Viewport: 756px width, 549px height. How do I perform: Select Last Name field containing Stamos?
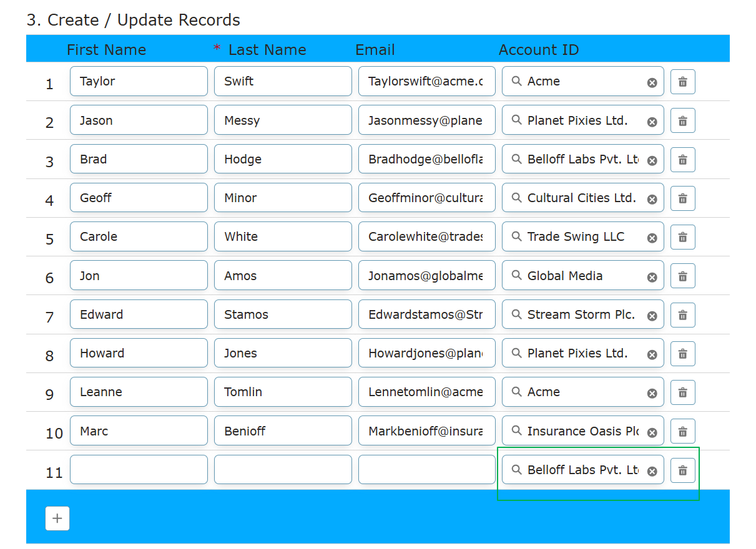(x=283, y=314)
